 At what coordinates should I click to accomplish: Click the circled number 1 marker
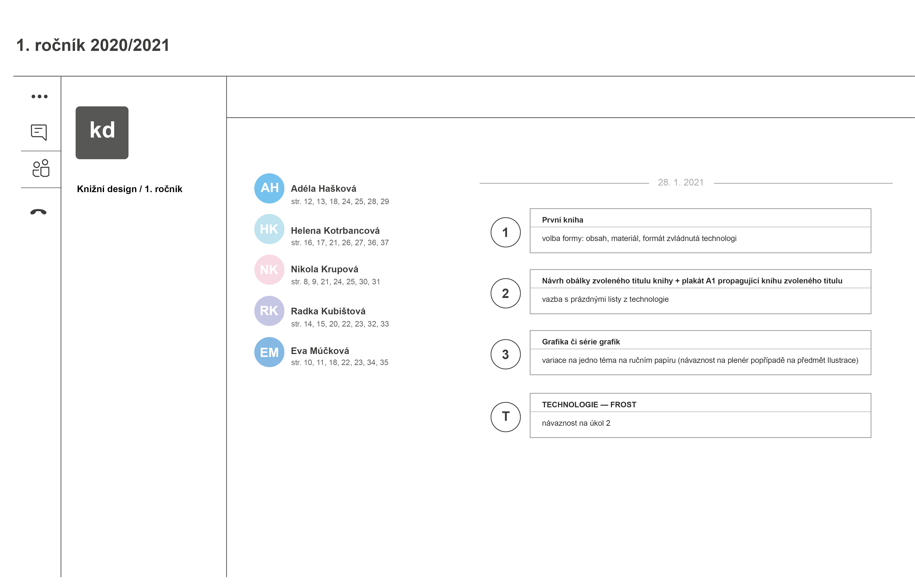pyautogui.click(x=505, y=232)
